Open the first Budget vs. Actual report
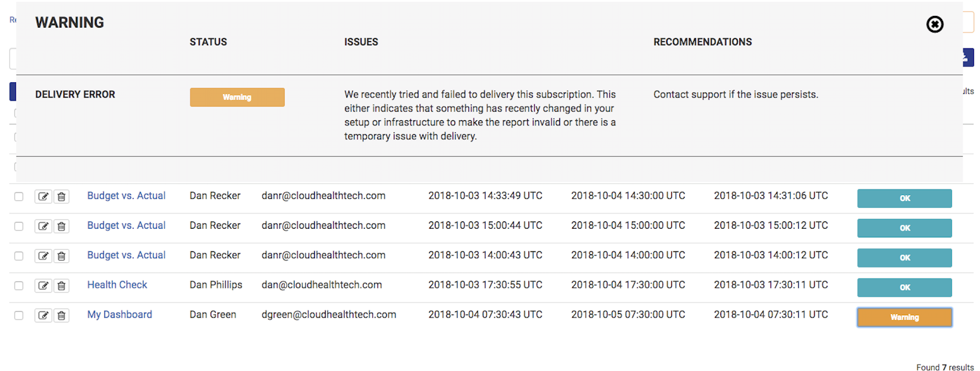Image resolution: width=980 pixels, height=371 pixels. 126,195
